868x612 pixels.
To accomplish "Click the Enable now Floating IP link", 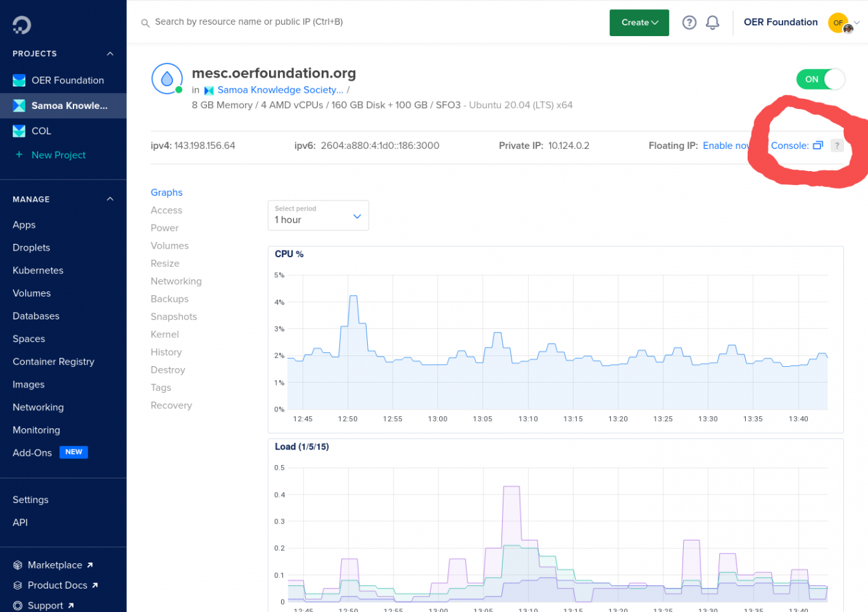I will click(x=727, y=146).
